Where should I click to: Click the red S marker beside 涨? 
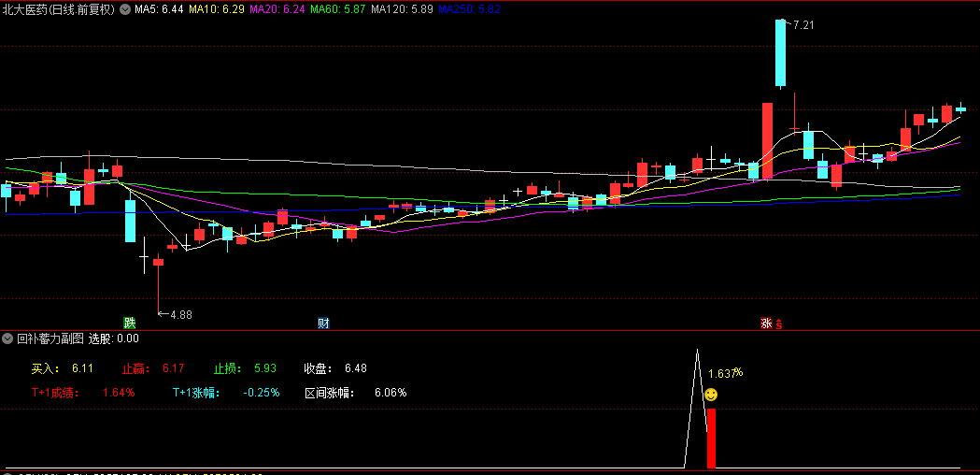(x=779, y=324)
